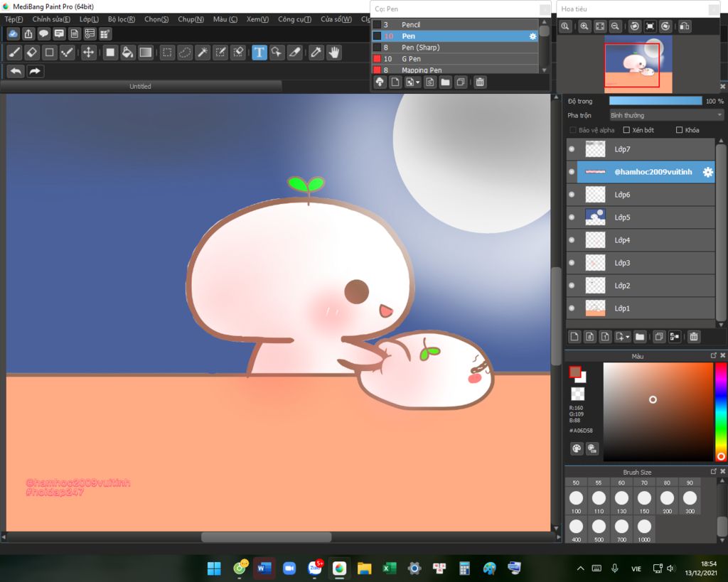Viewport: 728px width, 582px height.
Task: Hide the Lớp3 layer
Action: (572, 263)
